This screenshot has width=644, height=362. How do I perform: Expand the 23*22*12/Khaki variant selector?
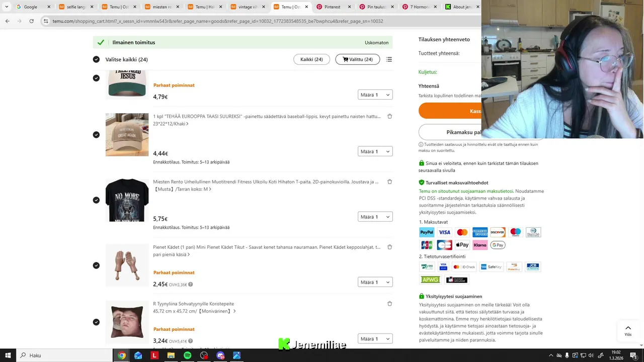(171, 124)
